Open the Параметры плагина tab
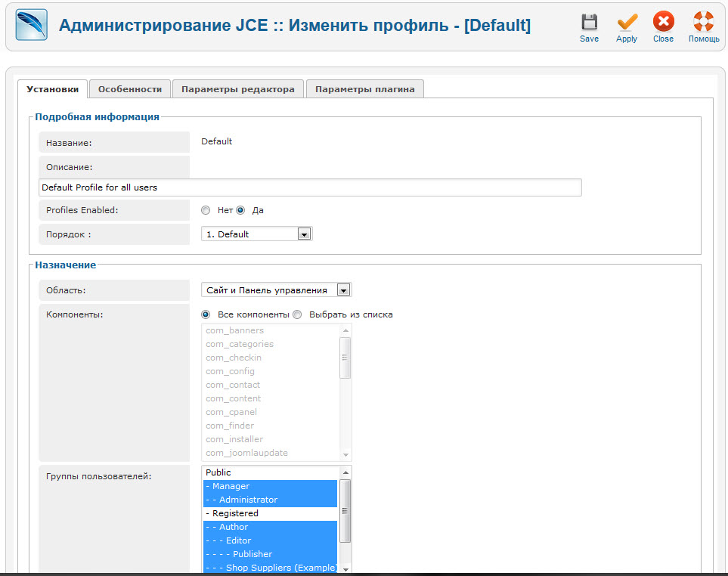 click(365, 89)
